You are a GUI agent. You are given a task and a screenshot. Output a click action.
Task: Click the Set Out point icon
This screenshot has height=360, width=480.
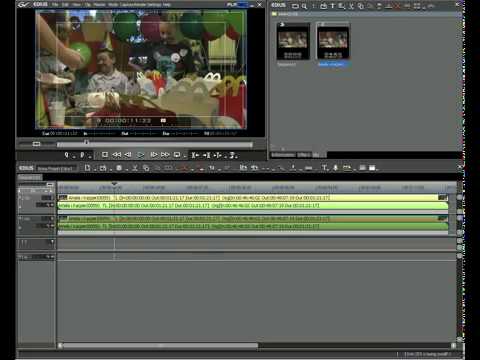(x=82, y=155)
